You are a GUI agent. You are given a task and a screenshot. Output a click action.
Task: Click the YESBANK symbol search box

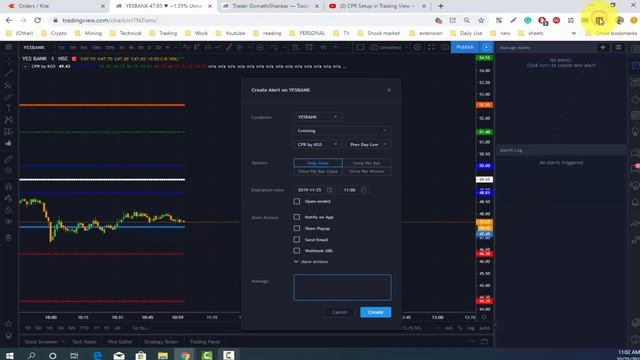(x=34, y=47)
